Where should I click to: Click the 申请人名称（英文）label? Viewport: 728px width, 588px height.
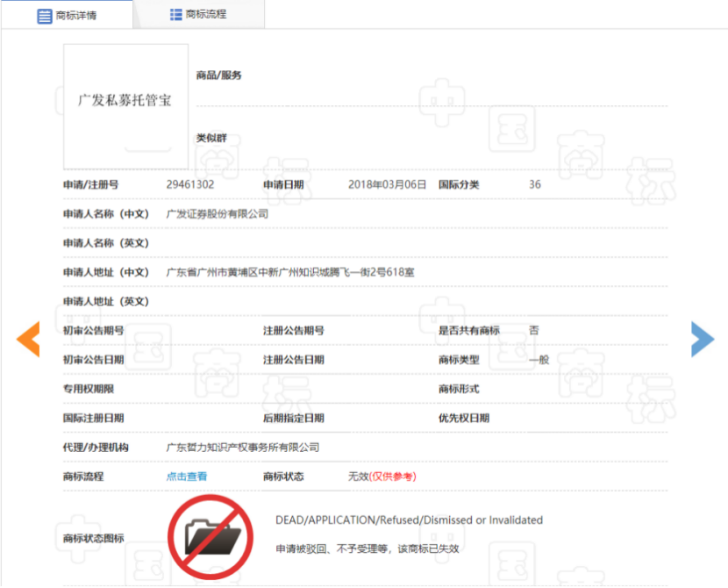pos(106,243)
